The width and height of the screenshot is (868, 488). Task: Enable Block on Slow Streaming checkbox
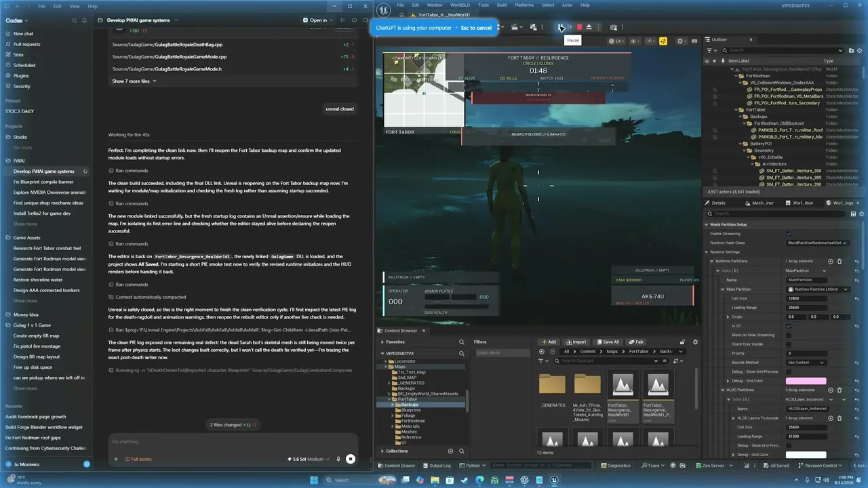pyautogui.click(x=789, y=335)
